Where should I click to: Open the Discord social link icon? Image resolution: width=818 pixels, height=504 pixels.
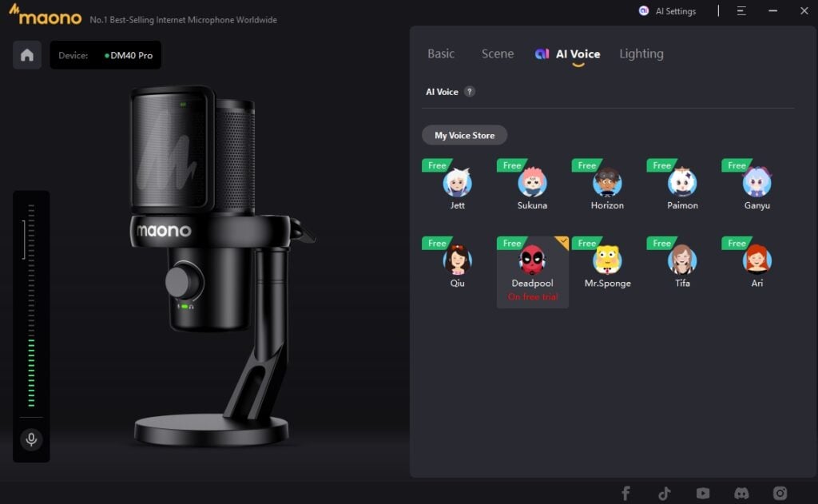tap(741, 493)
